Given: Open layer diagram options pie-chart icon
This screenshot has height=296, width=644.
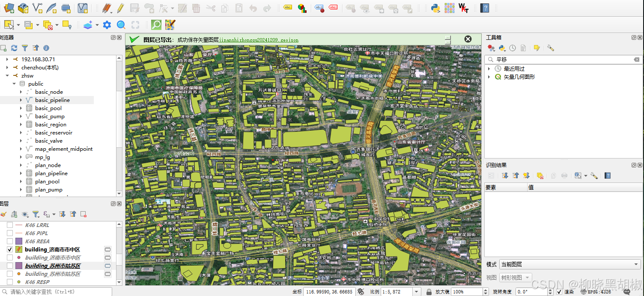Looking at the screenshot, I should coord(302,8).
